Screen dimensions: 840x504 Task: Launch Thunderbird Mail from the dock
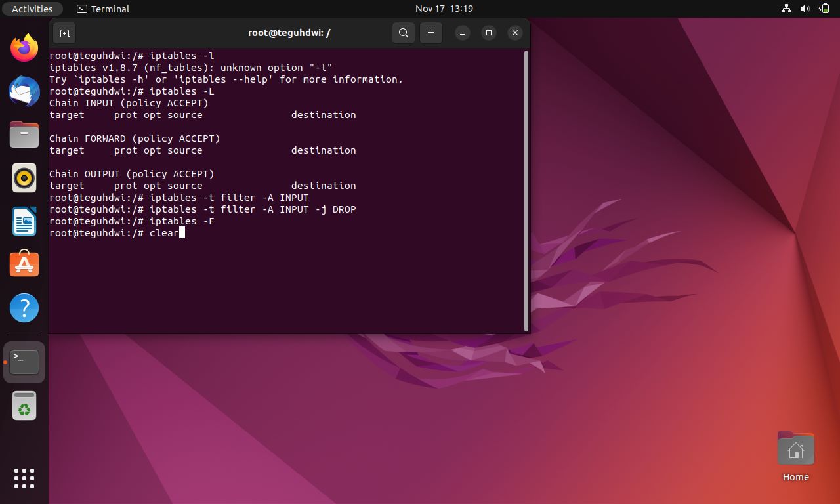click(24, 91)
